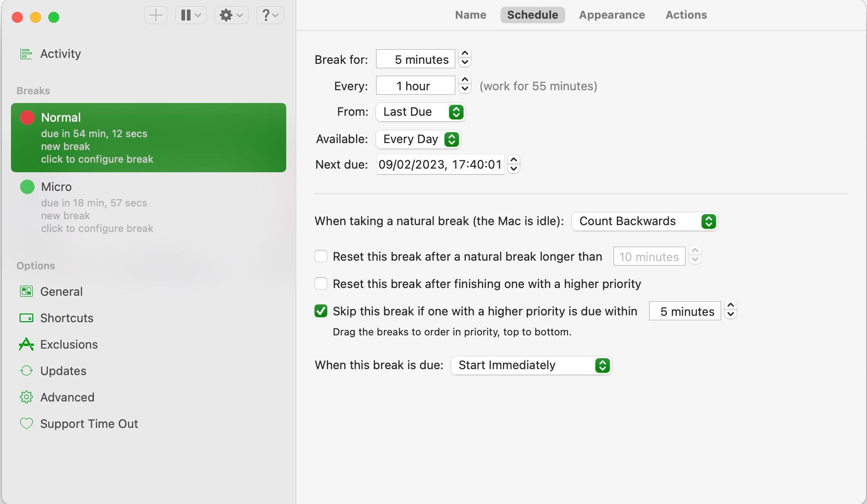Open the From 'Last Due' dropdown
Screen dimensions: 867x504
pyautogui.click(x=420, y=112)
